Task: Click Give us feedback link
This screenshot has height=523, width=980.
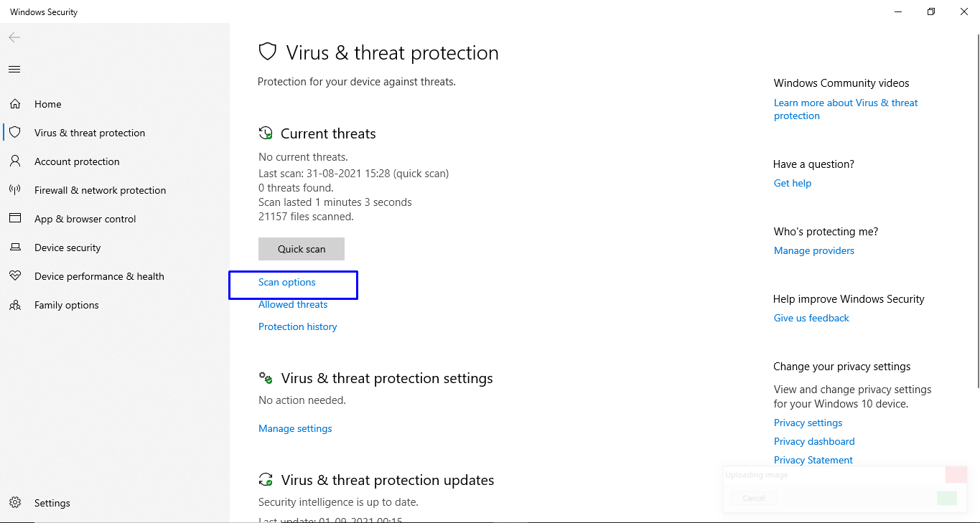Action: 811,318
